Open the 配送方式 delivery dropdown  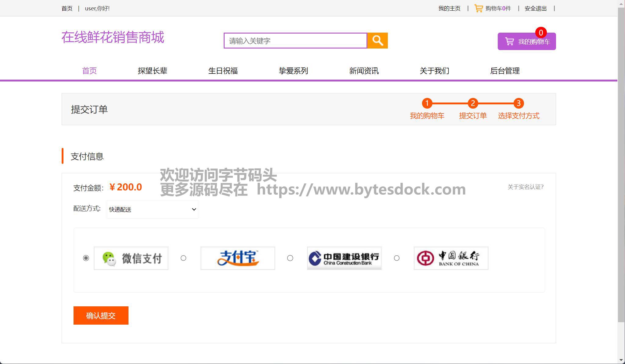[x=152, y=209]
